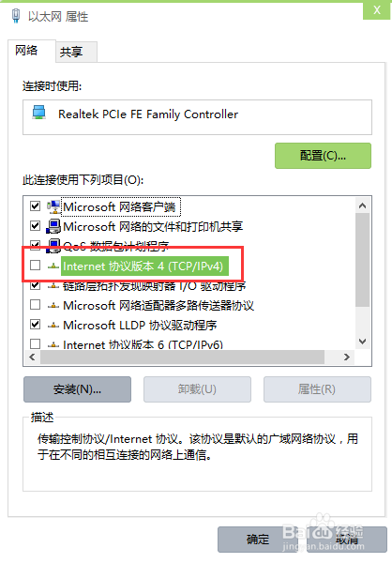Click the file and printer sharing icon
The width and height of the screenshot is (392, 563).
click(x=53, y=226)
